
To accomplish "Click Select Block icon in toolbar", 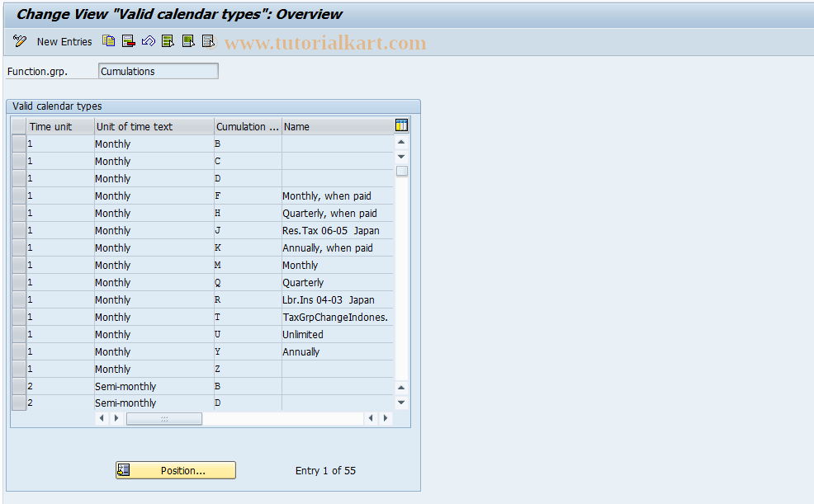I will [188, 41].
